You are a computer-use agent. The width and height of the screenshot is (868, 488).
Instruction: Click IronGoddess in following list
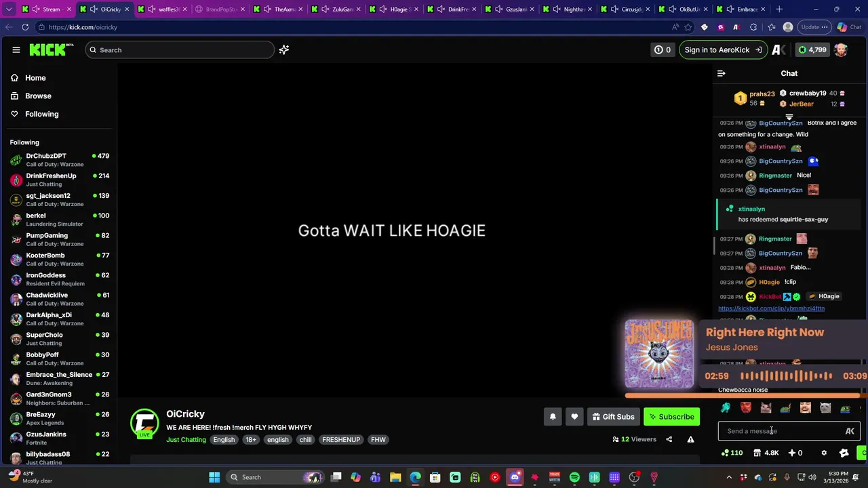(60, 279)
